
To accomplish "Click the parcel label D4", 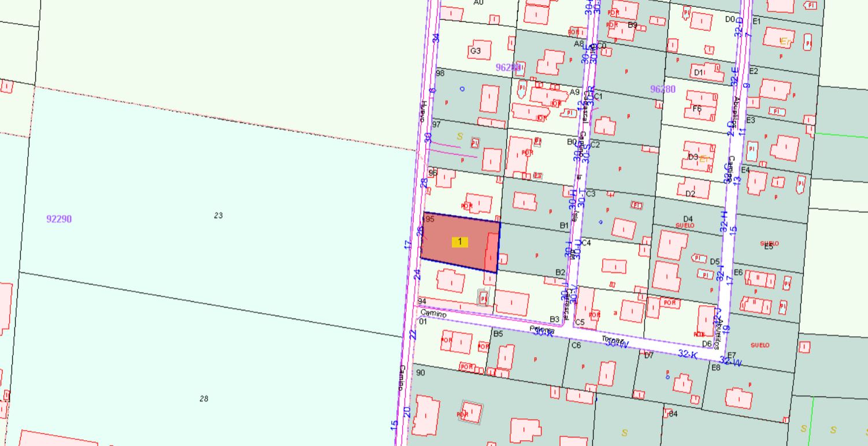I will (x=688, y=219).
